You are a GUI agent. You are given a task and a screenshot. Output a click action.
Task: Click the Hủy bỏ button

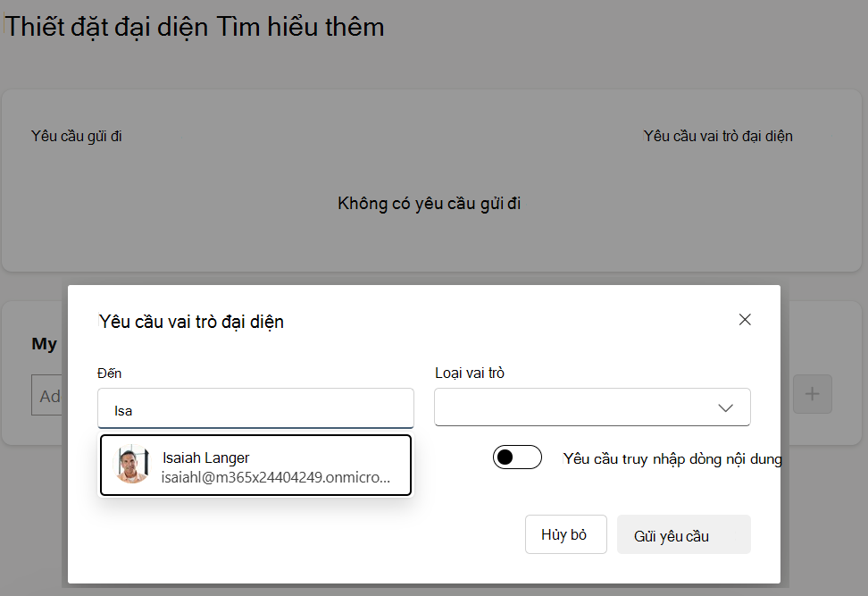click(x=566, y=534)
